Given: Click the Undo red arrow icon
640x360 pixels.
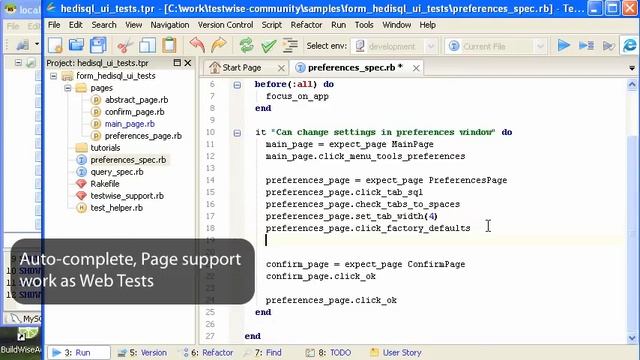Looking at the screenshot, I should coord(197,45).
